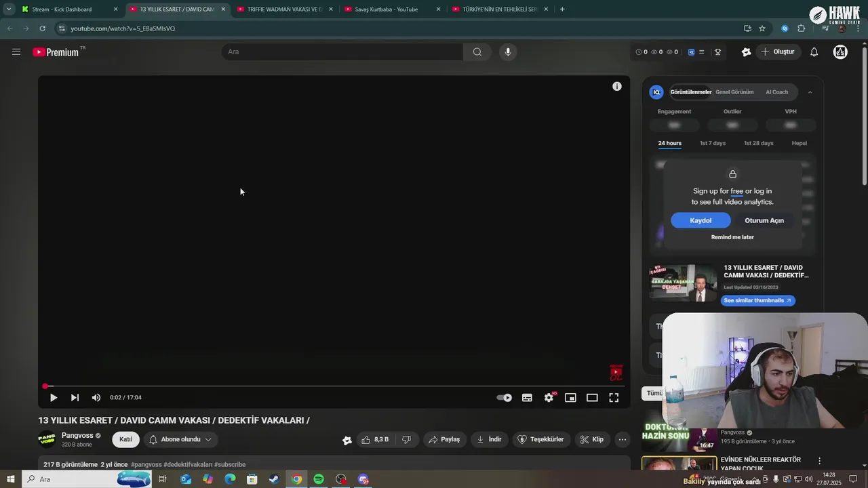
Task: Download the video with İndir
Action: pos(489,440)
